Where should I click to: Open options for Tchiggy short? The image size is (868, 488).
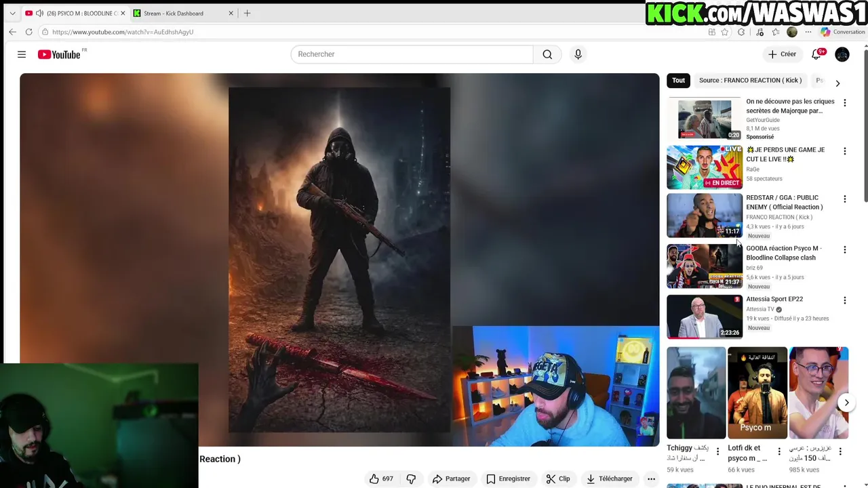click(x=717, y=451)
